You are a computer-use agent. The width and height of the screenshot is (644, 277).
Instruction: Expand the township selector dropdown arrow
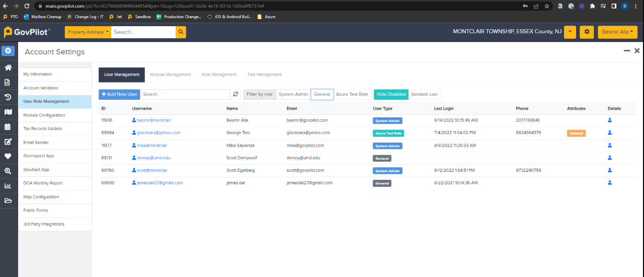pyautogui.click(x=570, y=32)
